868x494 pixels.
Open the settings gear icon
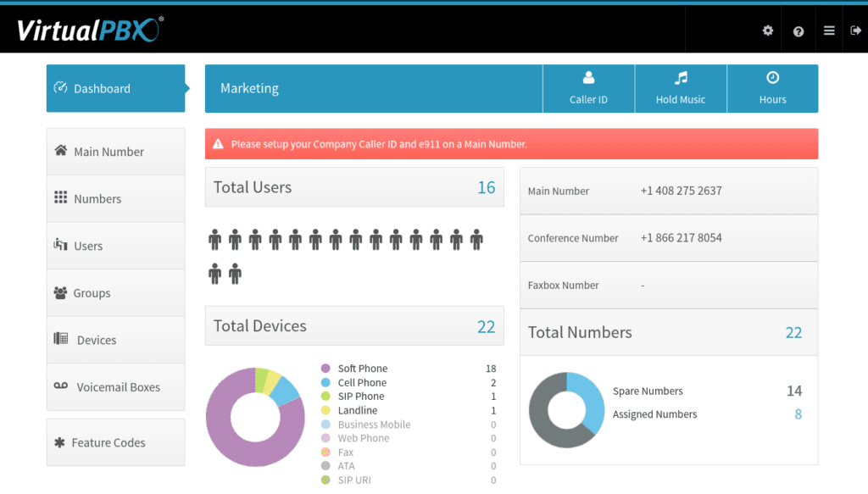tap(768, 31)
